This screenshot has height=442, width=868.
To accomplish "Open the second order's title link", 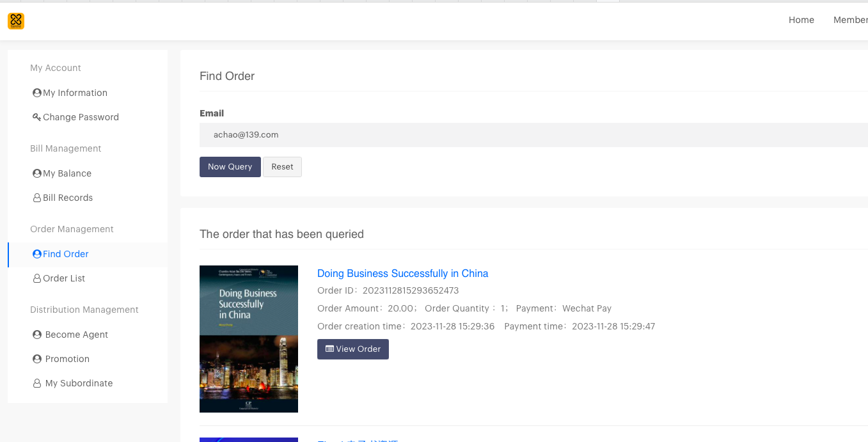I will click(x=358, y=440).
